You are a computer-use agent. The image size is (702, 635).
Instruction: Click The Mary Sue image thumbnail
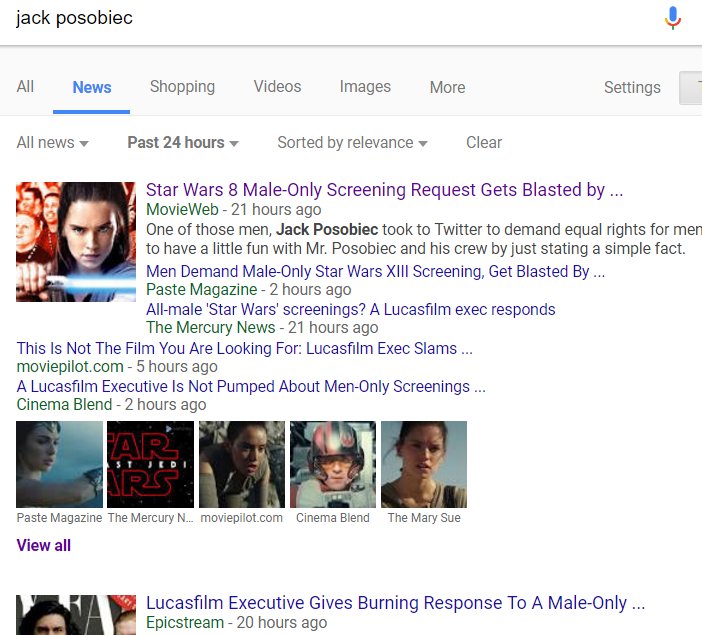tap(424, 464)
